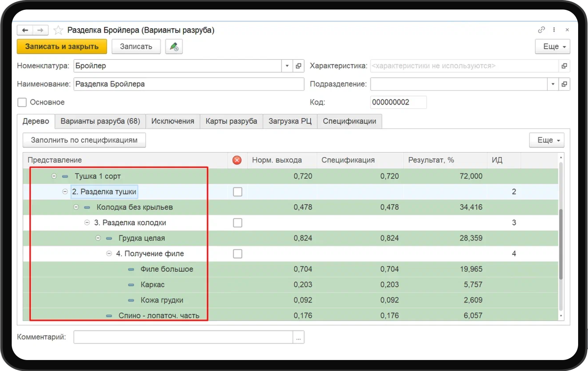Click the edit icon next to Записать
The height and width of the screenshot is (371, 588).
(174, 47)
